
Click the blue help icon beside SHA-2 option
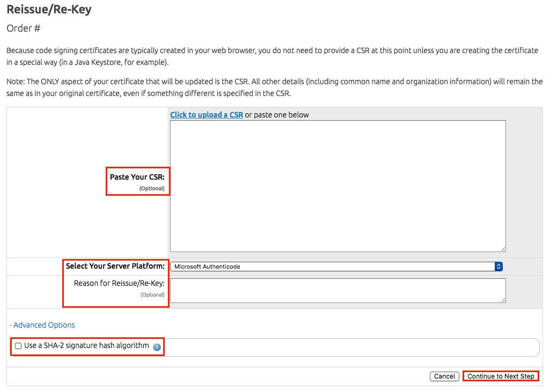(x=157, y=347)
